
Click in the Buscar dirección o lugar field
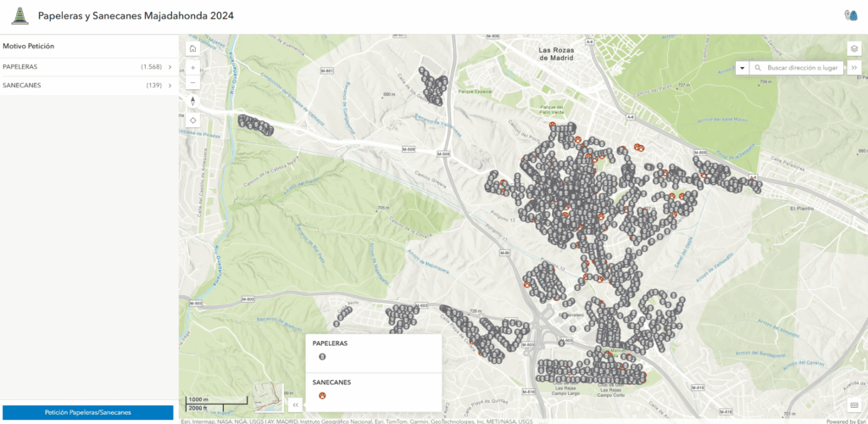point(802,68)
